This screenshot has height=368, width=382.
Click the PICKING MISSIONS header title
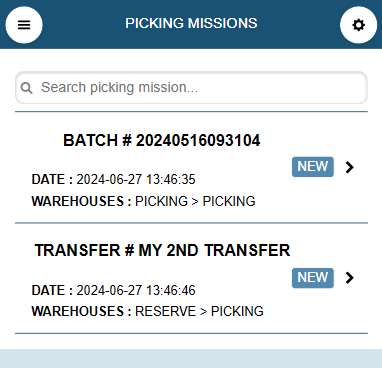pyautogui.click(x=191, y=23)
